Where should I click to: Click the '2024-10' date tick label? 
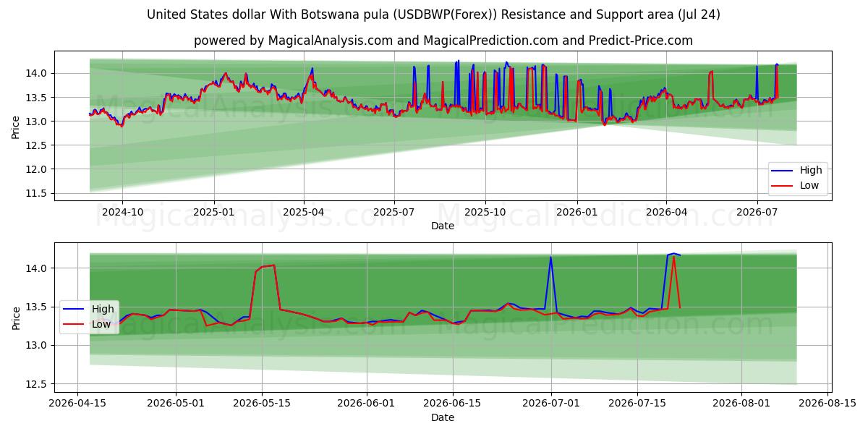pyautogui.click(x=122, y=212)
